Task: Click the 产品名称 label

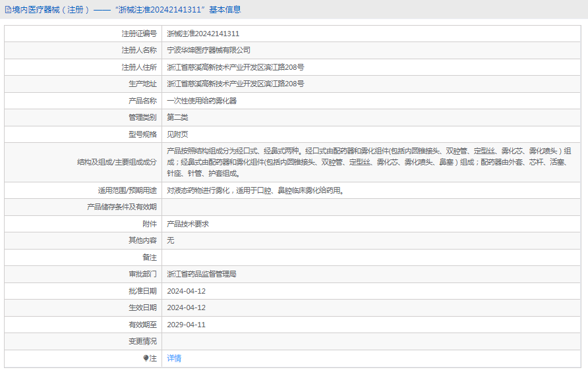Action: tap(142, 101)
